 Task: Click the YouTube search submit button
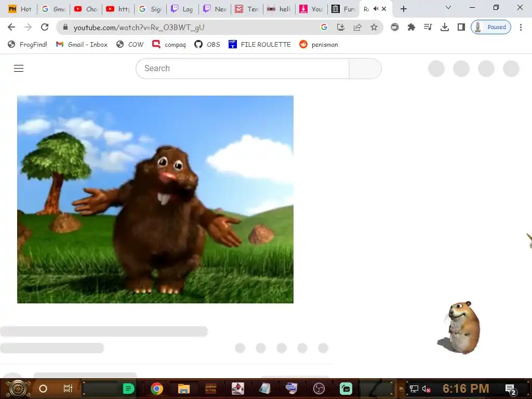pos(365,69)
